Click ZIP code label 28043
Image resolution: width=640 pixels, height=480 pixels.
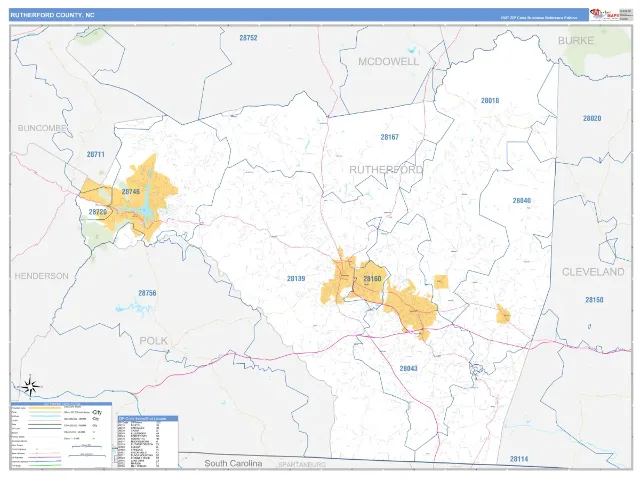(408, 368)
